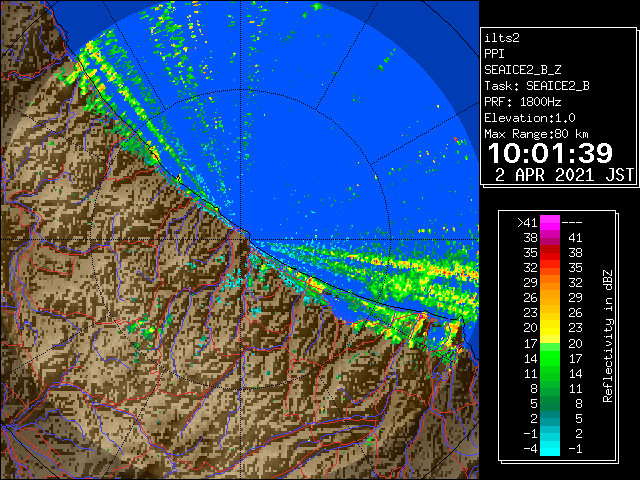
Task: Click the "-4" legend value
Action: tap(530, 449)
